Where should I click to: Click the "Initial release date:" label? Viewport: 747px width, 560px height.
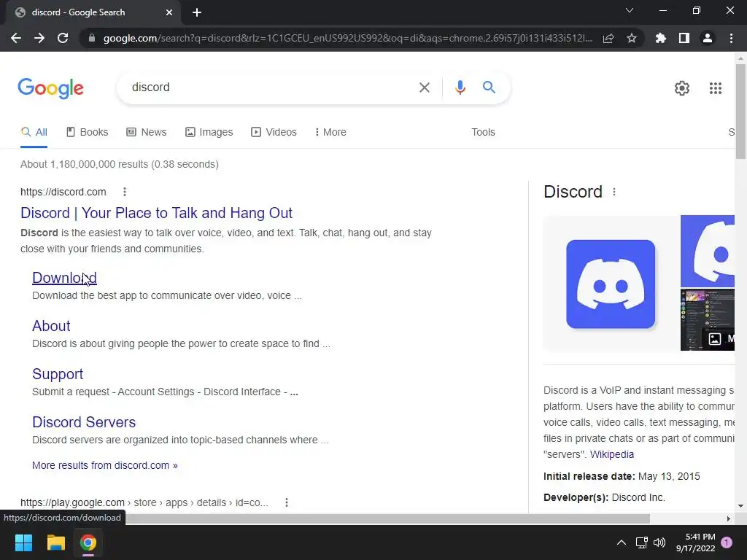pyautogui.click(x=589, y=476)
